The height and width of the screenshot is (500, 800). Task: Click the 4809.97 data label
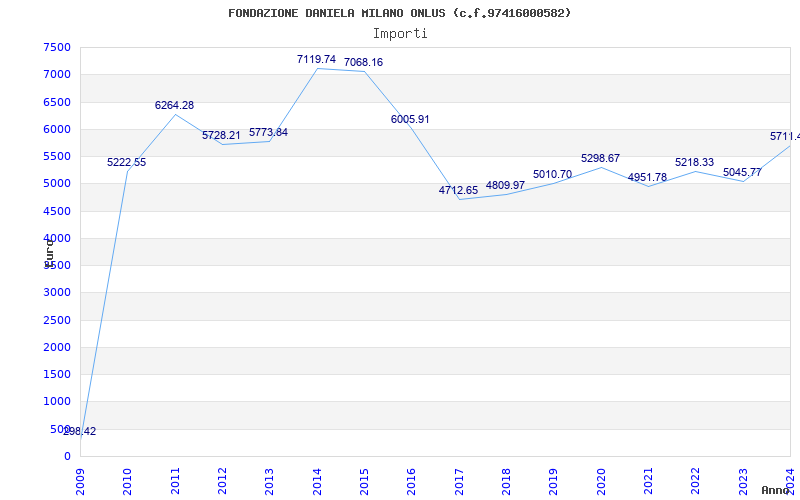(505, 186)
